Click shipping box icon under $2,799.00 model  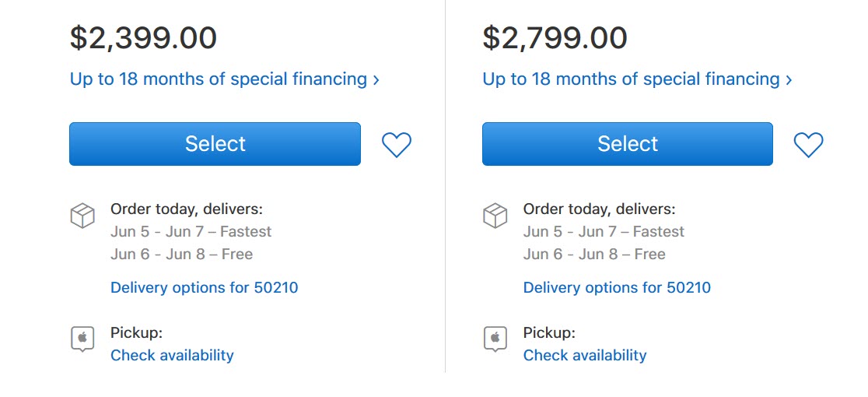click(495, 216)
